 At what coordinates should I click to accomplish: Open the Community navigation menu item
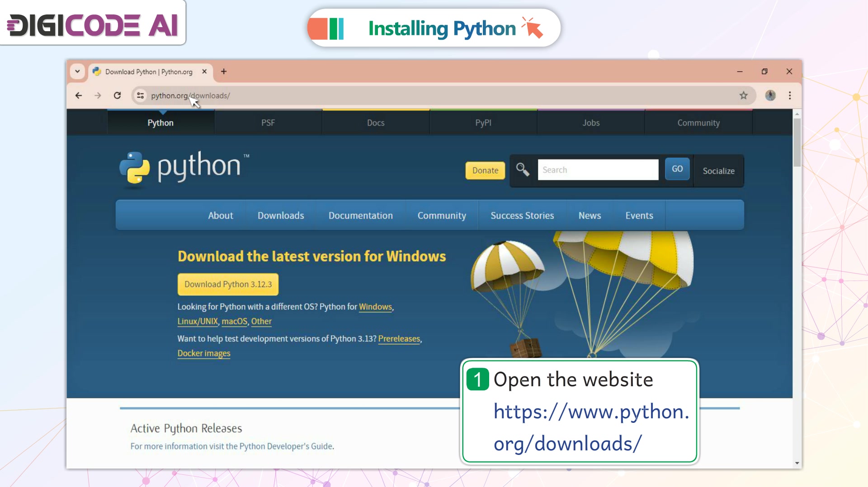[x=442, y=215]
